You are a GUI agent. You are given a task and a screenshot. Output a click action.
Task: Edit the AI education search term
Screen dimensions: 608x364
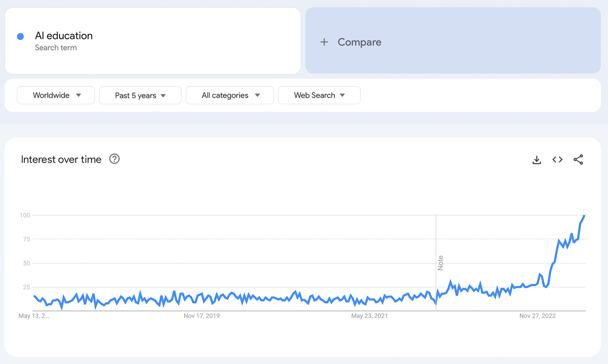[64, 36]
